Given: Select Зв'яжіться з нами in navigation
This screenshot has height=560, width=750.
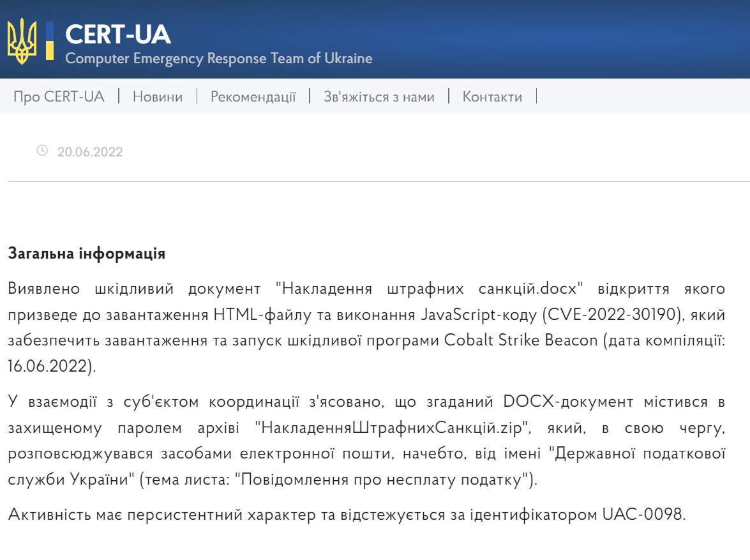Looking at the screenshot, I should pyautogui.click(x=379, y=96).
